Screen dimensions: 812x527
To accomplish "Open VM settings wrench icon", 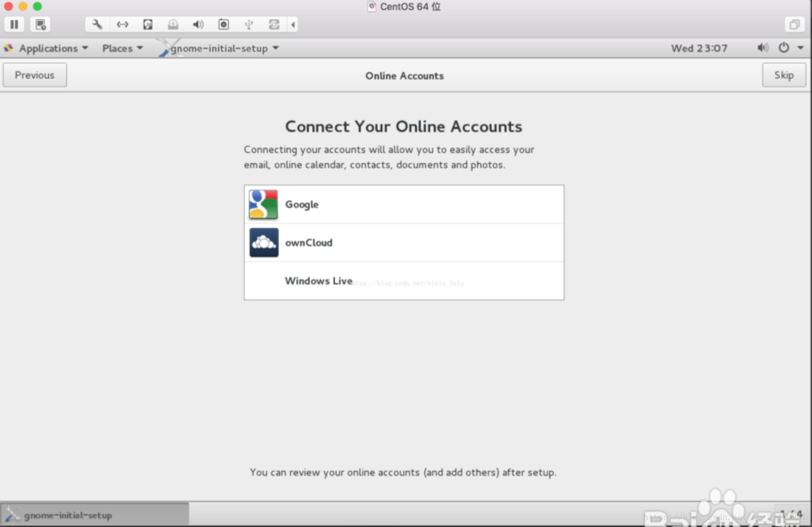I will (x=97, y=24).
